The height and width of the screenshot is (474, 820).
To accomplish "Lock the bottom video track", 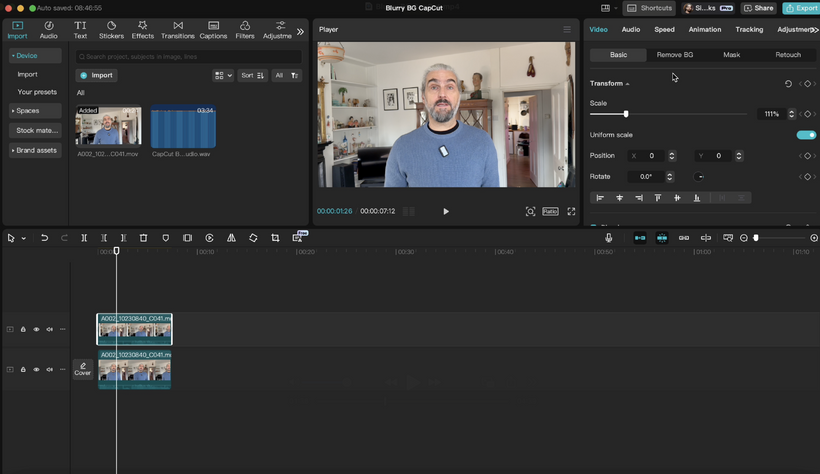I will (23, 369).
